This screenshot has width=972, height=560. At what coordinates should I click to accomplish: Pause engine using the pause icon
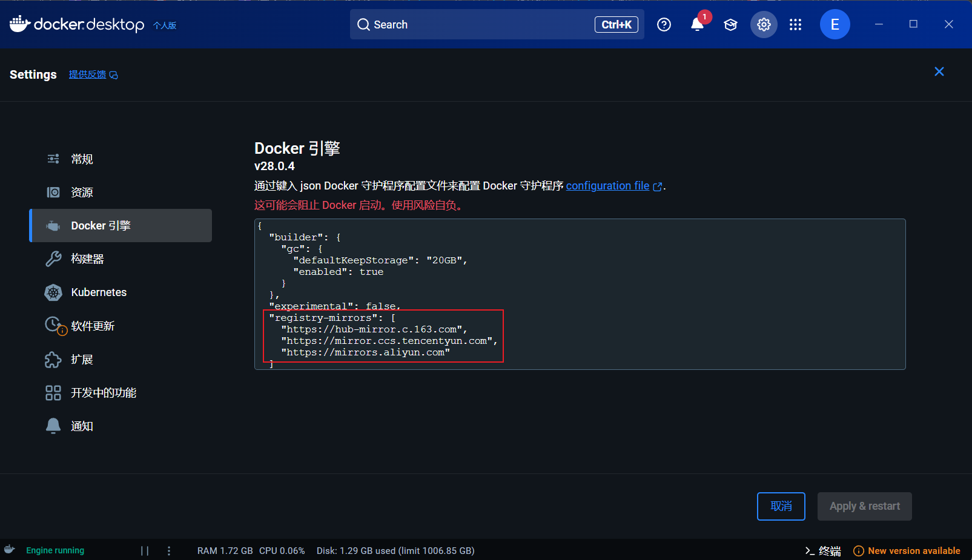pyautogui.click(x=145, y=550)
